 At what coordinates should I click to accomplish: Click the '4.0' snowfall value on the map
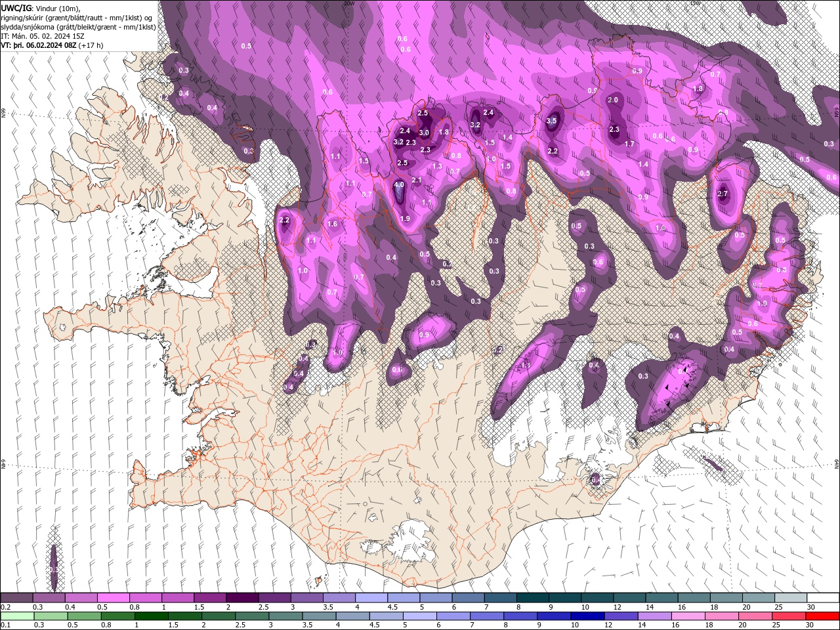[x=398, y=185]
